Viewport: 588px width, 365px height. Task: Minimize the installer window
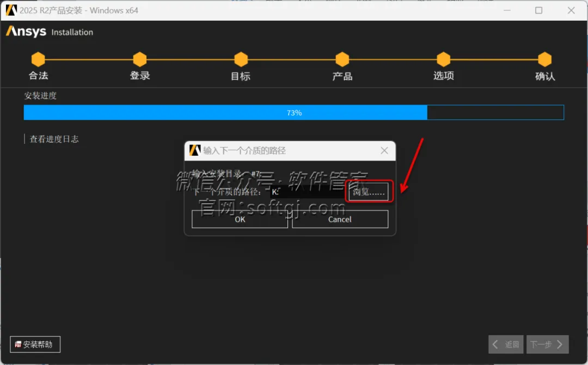tap(507, 10)
